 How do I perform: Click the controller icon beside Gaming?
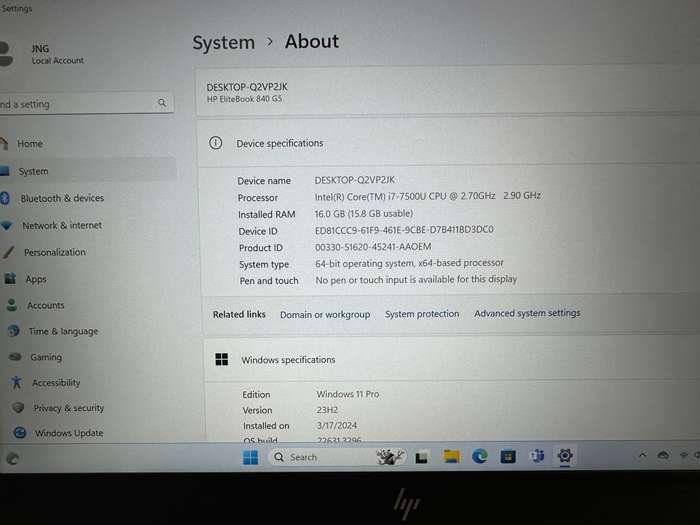[x=15, y=357]
